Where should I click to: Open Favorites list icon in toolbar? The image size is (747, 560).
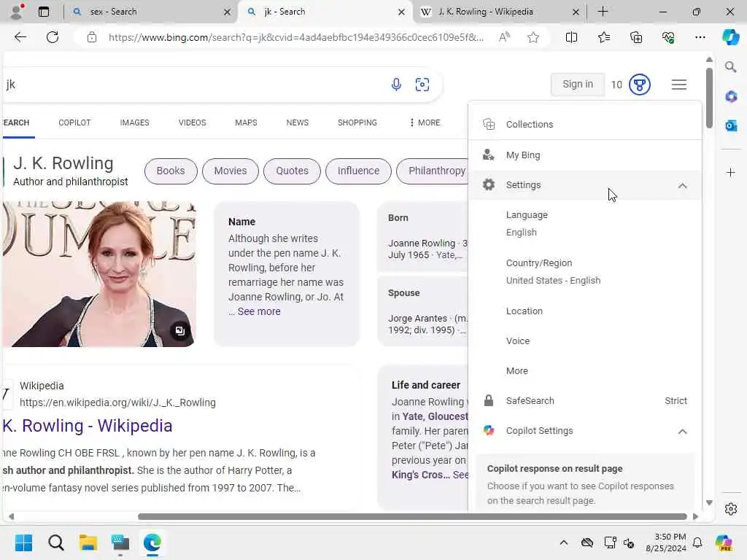point(603,37)
